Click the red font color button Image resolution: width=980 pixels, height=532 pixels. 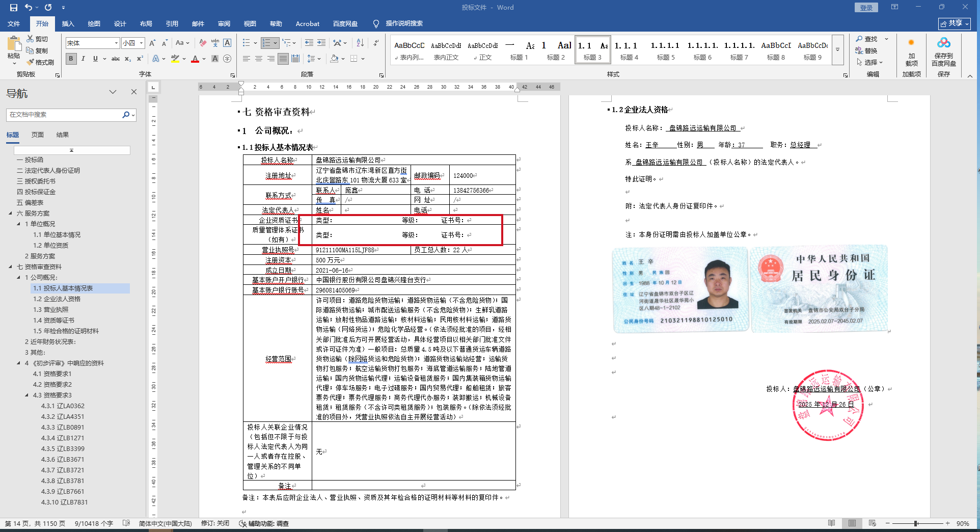(195, 59)
